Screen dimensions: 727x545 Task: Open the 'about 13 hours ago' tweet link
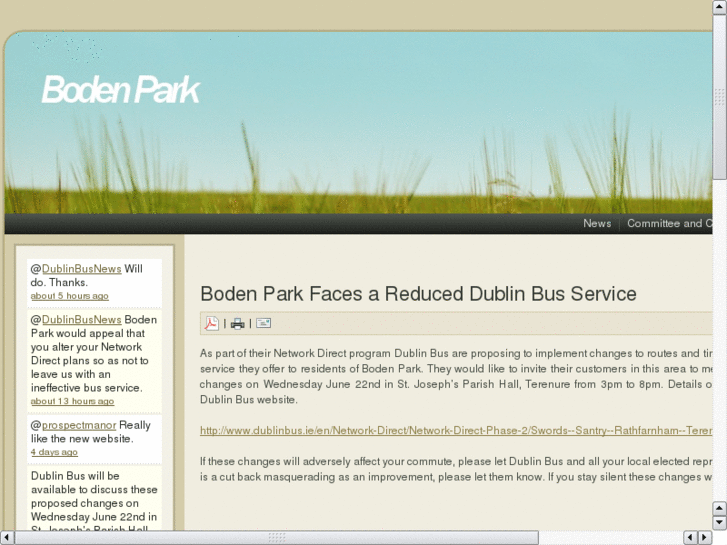coord(72,401)
